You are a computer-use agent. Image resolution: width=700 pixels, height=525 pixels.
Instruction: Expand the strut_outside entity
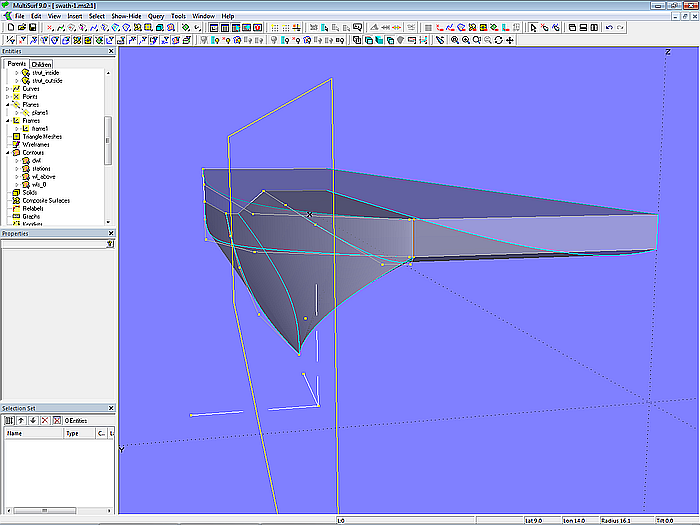[16, 80]
